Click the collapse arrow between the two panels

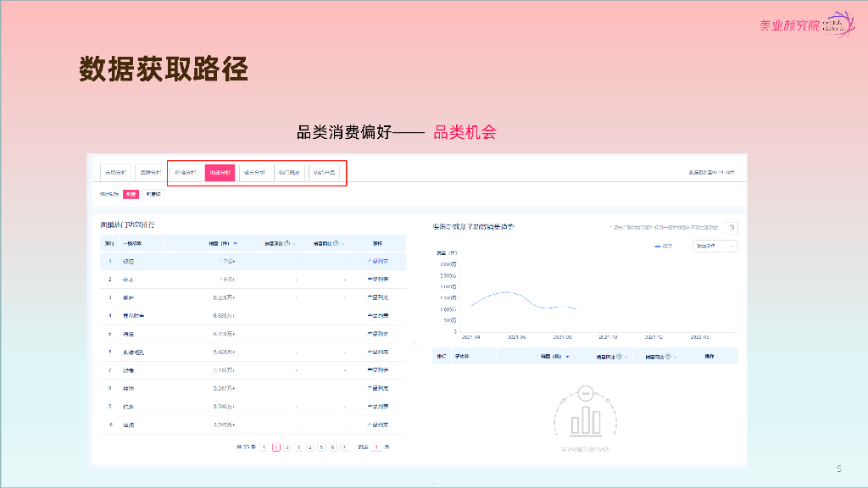pyautogui.click(x=415, y=343)
